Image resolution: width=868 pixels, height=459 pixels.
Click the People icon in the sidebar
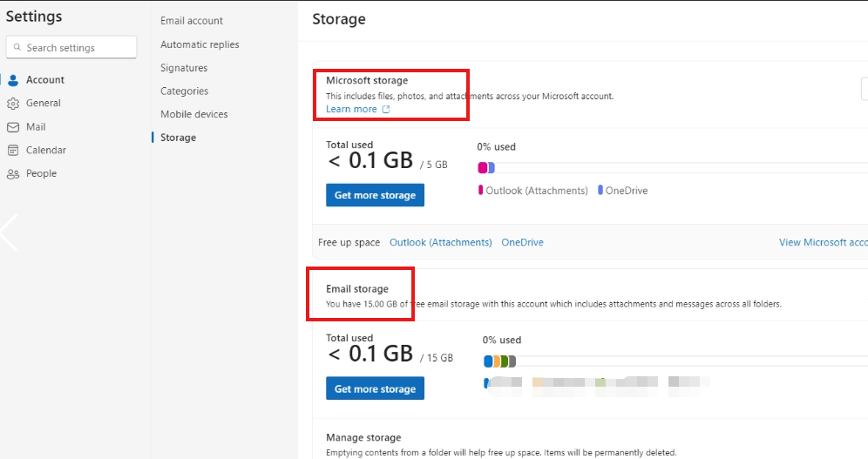pyautogui.click(x=13, y=173)
